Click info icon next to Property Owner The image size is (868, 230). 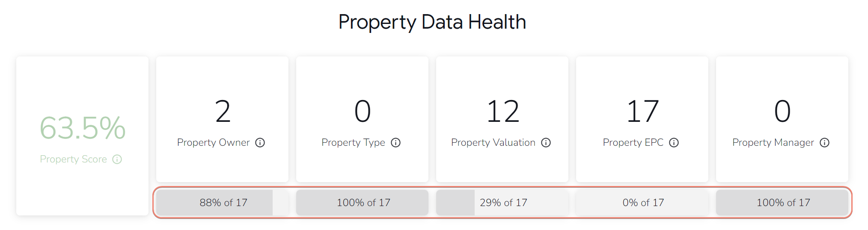coord(260,143)
